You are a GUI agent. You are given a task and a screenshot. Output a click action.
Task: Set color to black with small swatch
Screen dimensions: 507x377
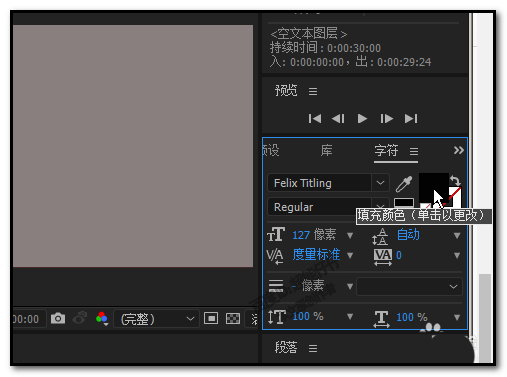coord(404,203)
